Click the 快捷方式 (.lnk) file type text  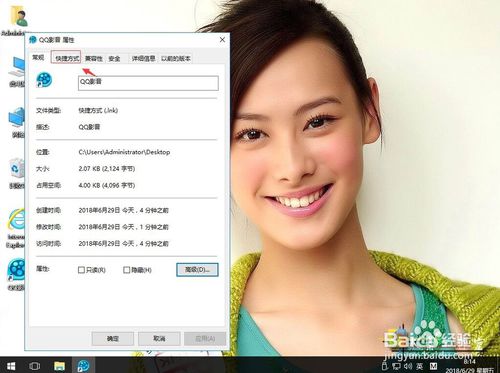(98, 110)
